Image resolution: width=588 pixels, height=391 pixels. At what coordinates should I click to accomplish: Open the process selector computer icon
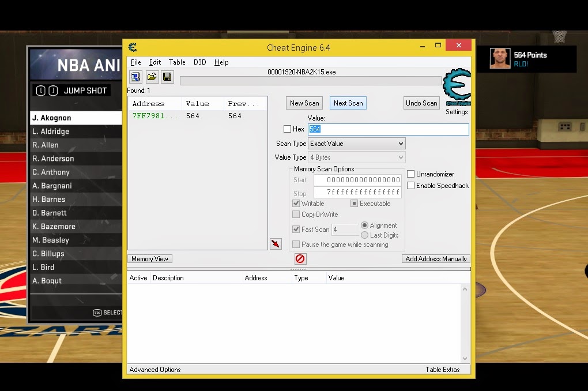135,77
